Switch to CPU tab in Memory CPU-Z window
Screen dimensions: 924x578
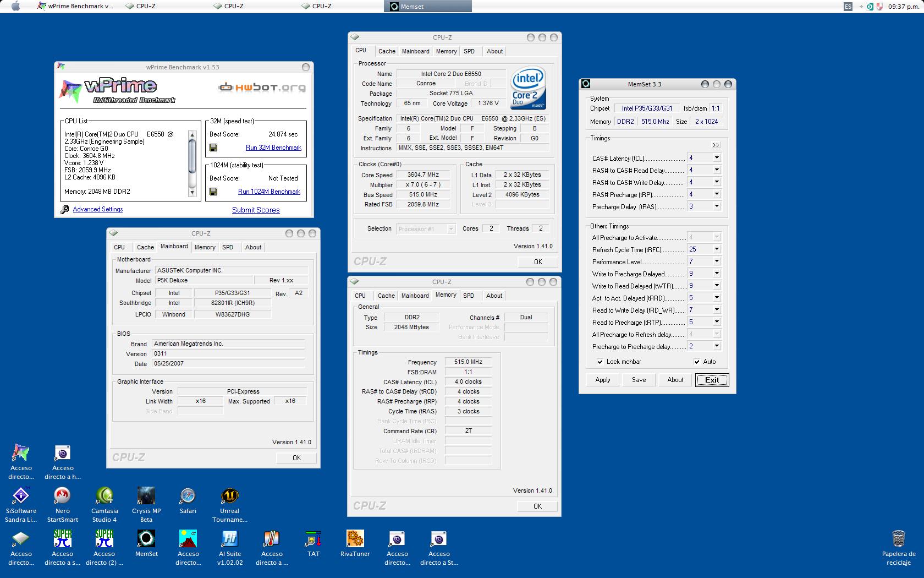click(360, 296)
